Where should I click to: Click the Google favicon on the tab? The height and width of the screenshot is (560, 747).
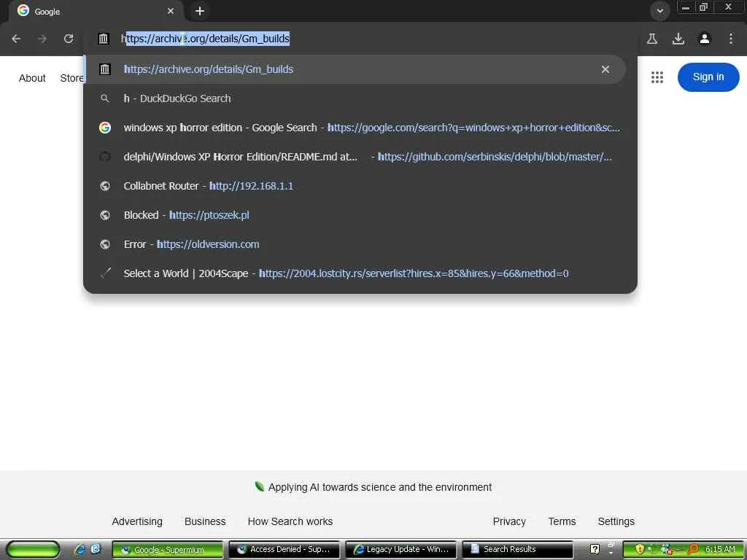[23, 10]
